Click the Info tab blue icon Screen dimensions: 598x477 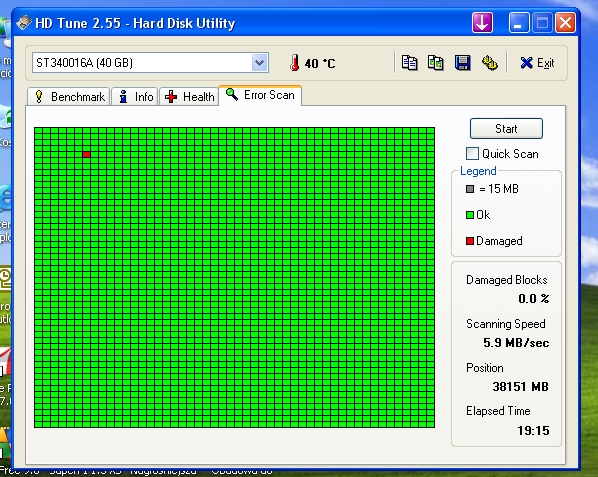(123, 96)
